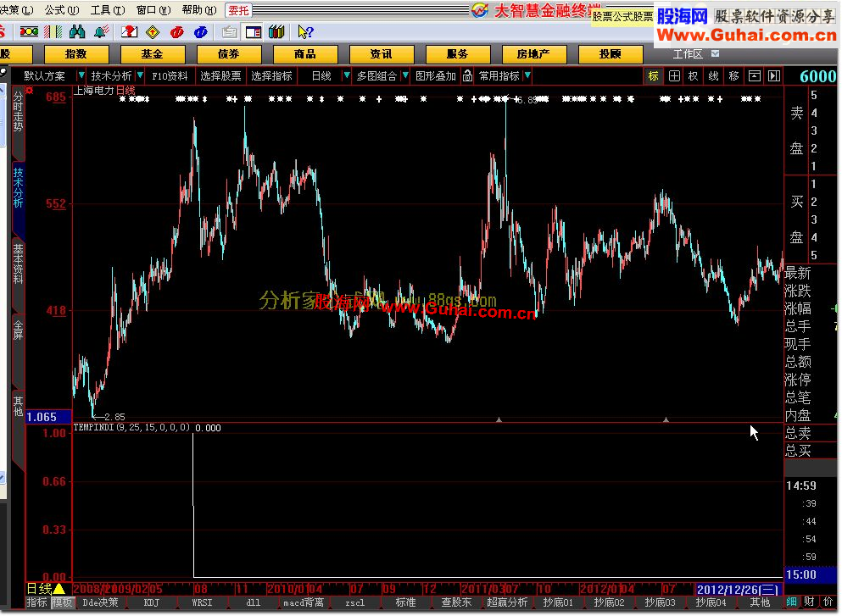842x616 pixels.
Task: Click the 商品 commodity button
Action: click(x=305, y=54)
